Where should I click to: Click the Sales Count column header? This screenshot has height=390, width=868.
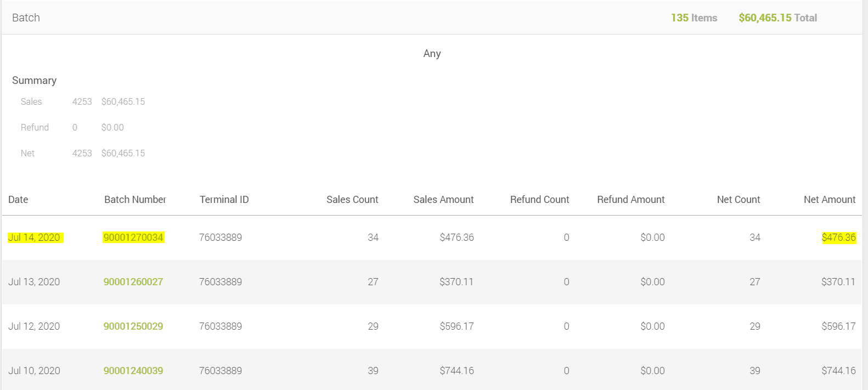(352, 200)
